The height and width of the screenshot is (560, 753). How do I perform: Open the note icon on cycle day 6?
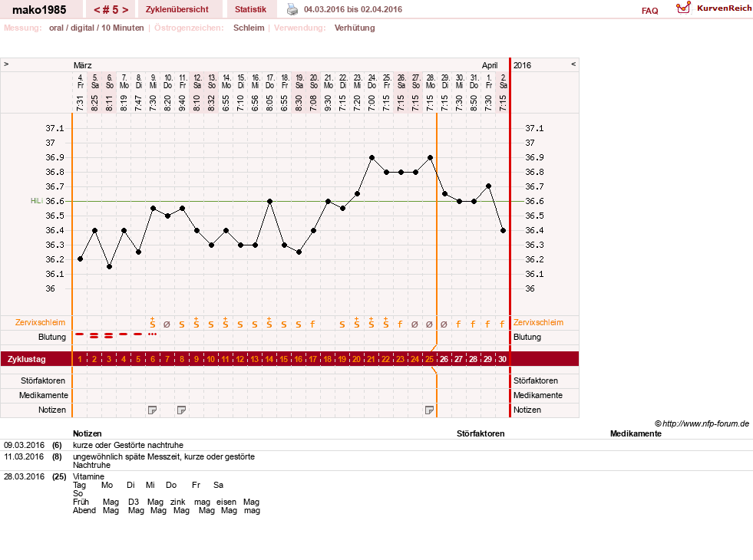(152, 410)
